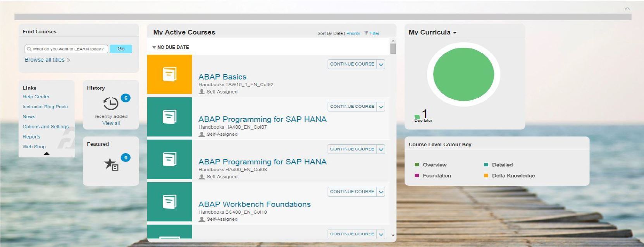
Task: Open dropdown arrow on the last partially visible course
Action: 381,234
